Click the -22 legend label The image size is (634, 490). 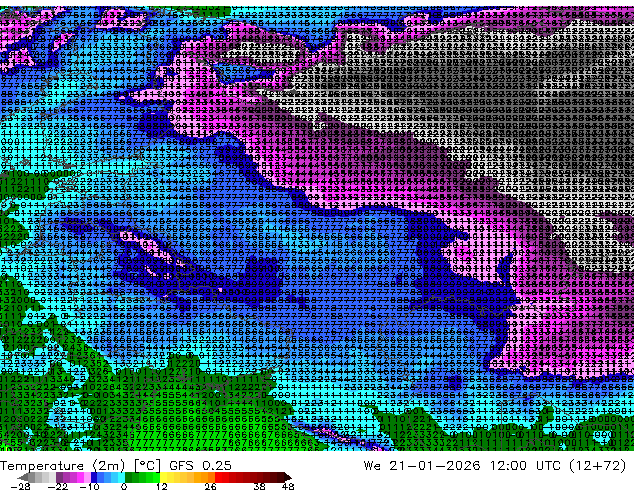(x=58, y=486)
